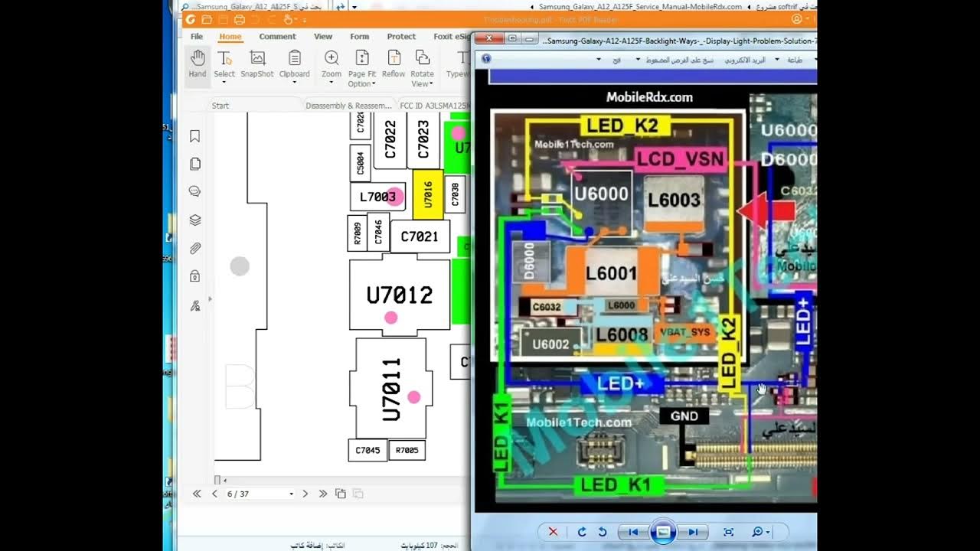Go to first page in Foxit
This screenshot has height=551, width=980.
(197, 494)
